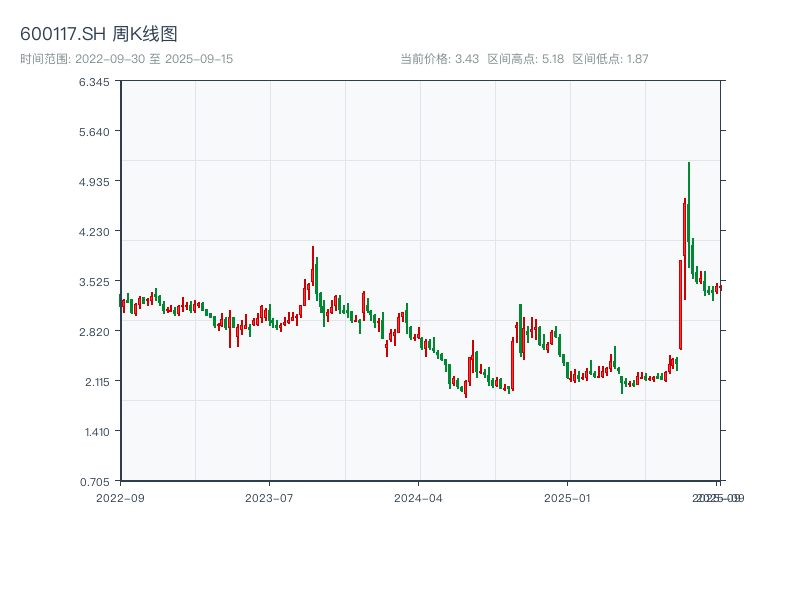The image size is (800, 600).
Task: Click y-axis label 5.640
Action: pyautogui.click(x=94, y=132)
